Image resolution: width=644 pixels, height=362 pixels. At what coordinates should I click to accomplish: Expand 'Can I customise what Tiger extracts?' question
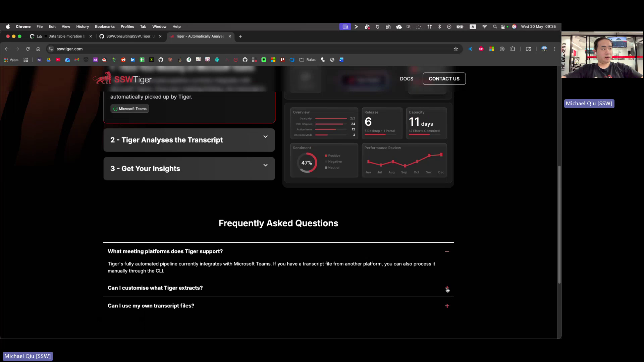tap(447, 288)
